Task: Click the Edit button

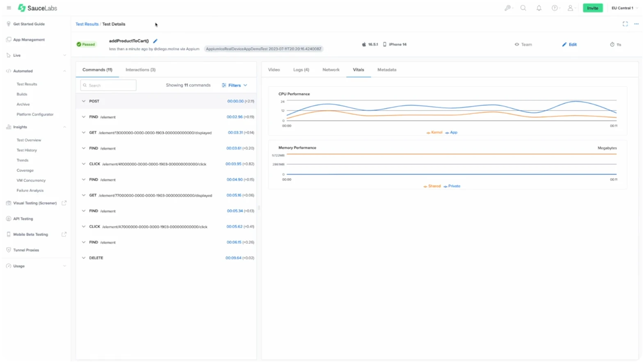Action: tap(569, 44)
